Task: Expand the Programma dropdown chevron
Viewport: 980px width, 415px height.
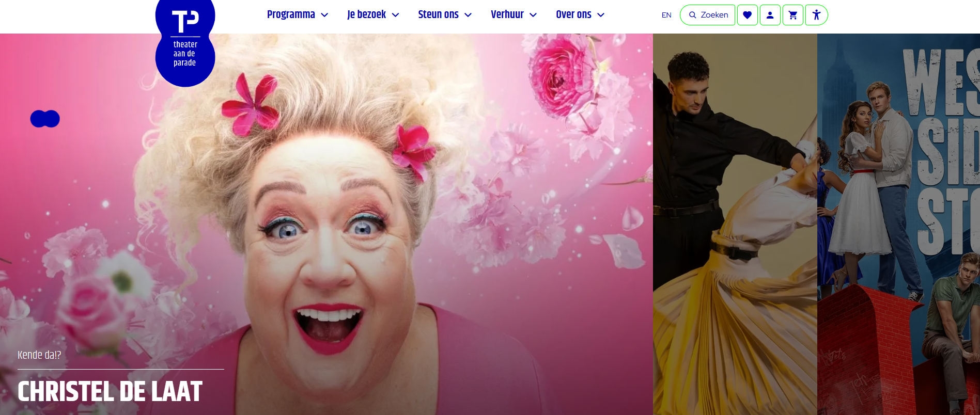Action: click(x=324, y=15)
